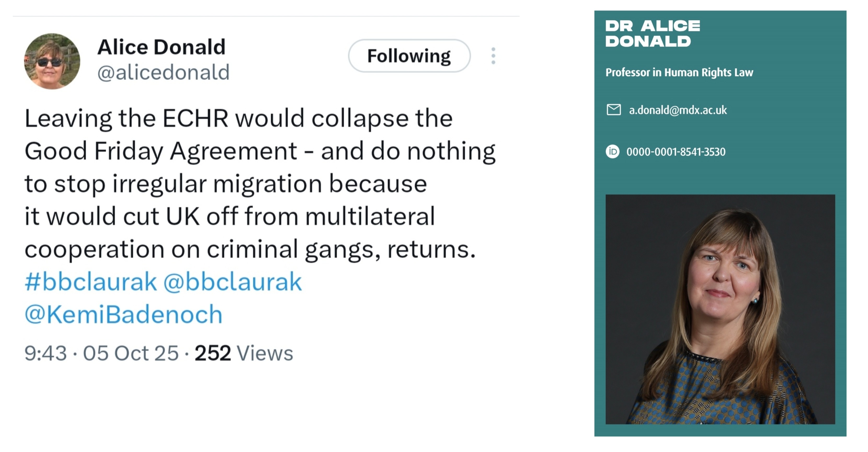Viewport: 868px width, 452px height.
Task: Visit the @KemiBadenoch mention
Action: coord(124,314)
